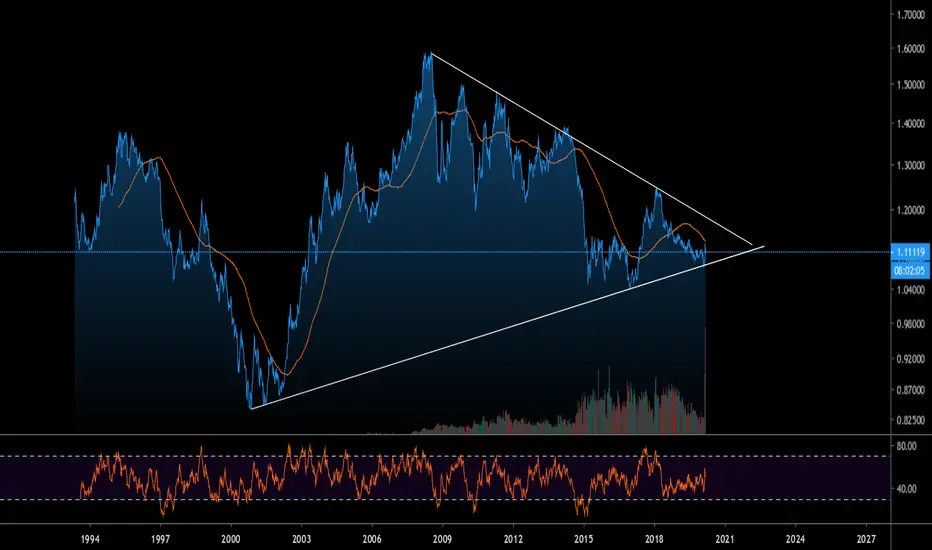The image size is (932, 550).
Task: Click the 2003 time axis label
Action: (301, 539)
